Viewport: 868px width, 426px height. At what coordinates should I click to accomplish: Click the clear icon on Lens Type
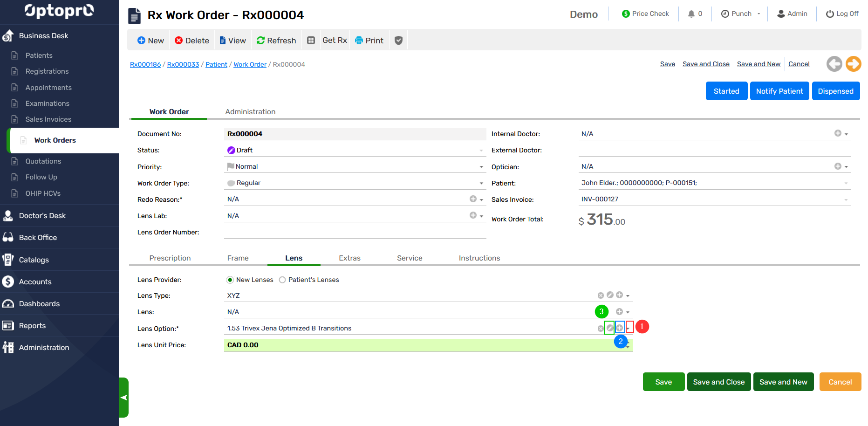pyautogui.click(x=601, y=295)
